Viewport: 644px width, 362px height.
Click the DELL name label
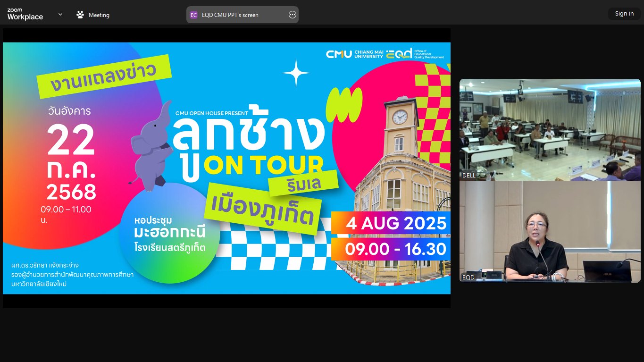tap(469, 176)
